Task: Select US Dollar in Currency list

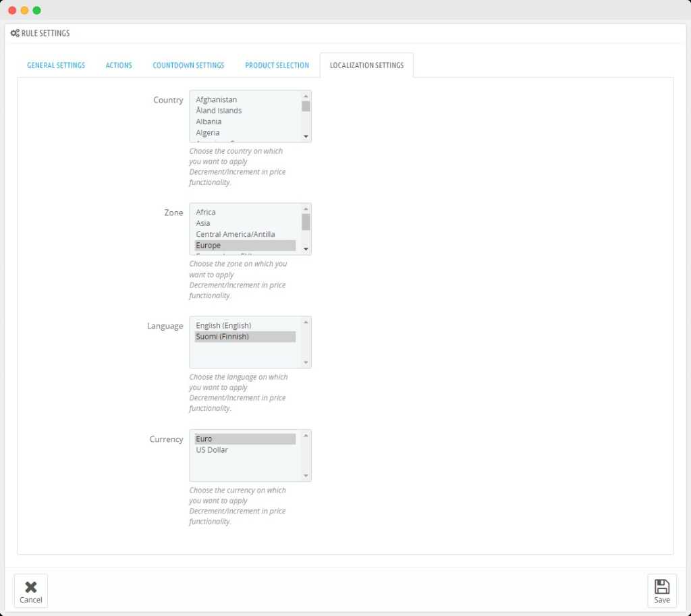Action: [x=212, y=450]
